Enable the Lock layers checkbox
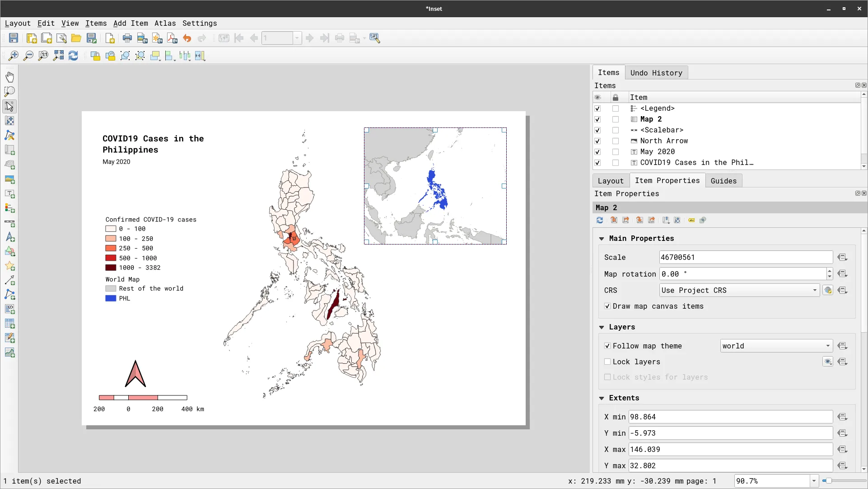 pyautogui.click(x=607, y=362)
